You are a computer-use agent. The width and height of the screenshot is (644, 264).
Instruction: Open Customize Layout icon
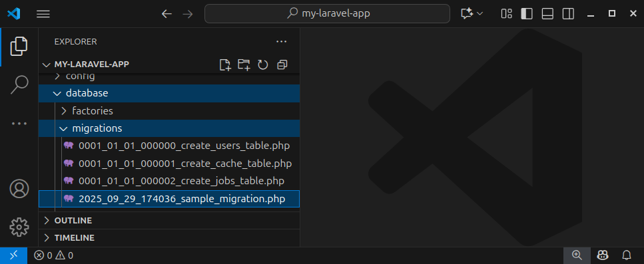(506, 14)
